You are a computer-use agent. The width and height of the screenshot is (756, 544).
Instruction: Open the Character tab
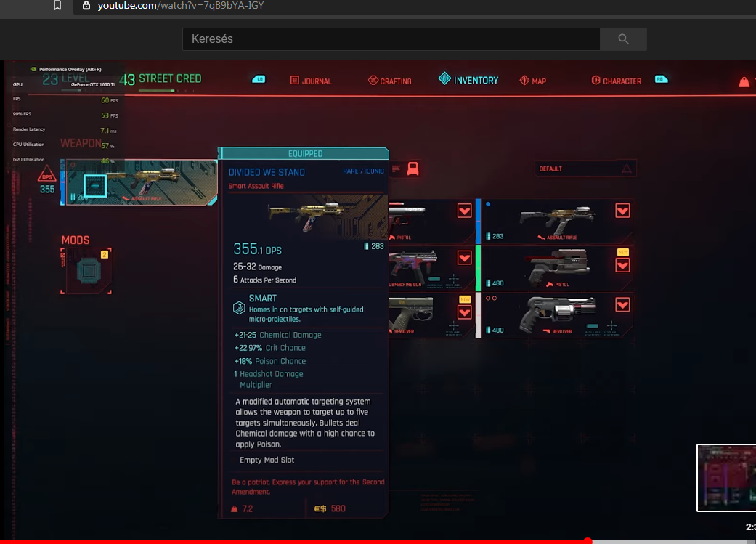(616, 81)
